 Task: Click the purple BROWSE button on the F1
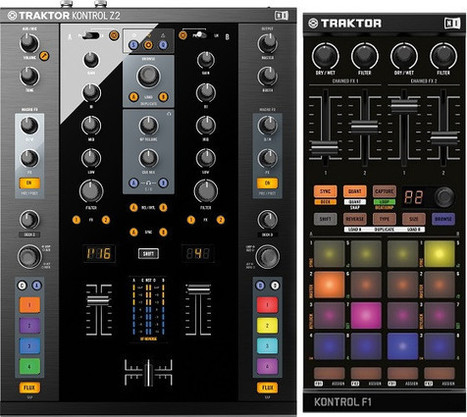point(443,219)
